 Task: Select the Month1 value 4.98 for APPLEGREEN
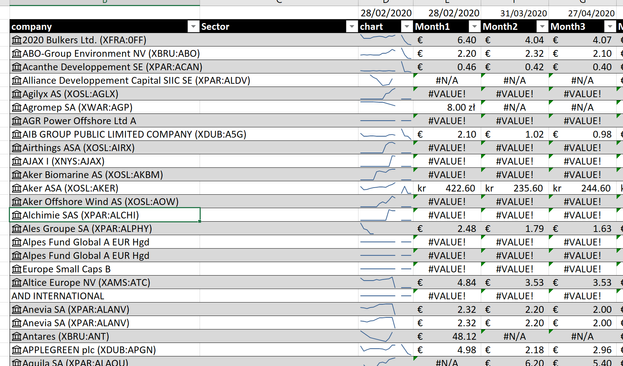pos(447,350)
